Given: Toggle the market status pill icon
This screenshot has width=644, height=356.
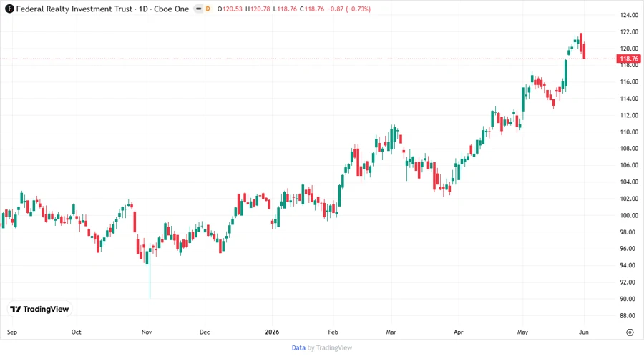Looking at the screenshot, I should point(198,9).
